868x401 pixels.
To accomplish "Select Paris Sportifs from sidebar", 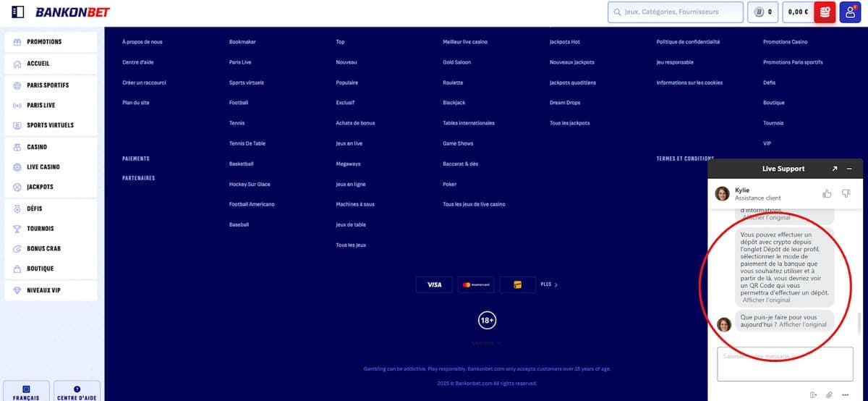I will coord(48,85).
